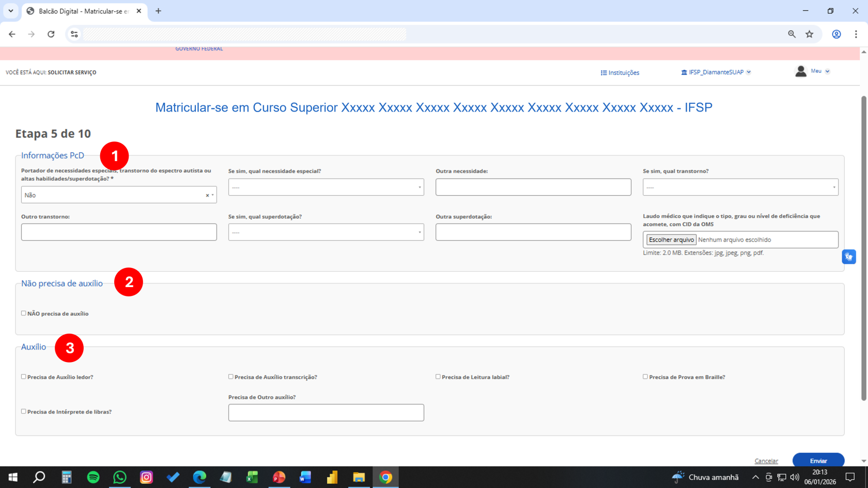Image resolution: width=868 pixels, height=488 pixels.
Task: Click the Enviar button
Action: coord(818,461)
